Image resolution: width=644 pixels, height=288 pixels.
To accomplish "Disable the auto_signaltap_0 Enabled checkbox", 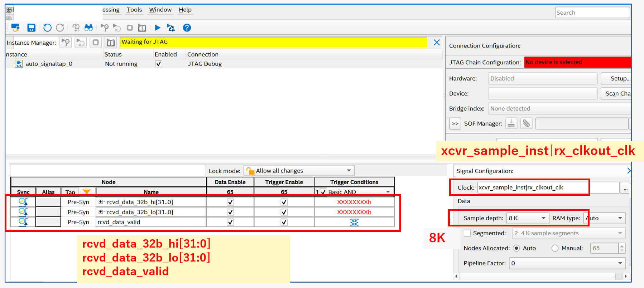I will (159, 64).
